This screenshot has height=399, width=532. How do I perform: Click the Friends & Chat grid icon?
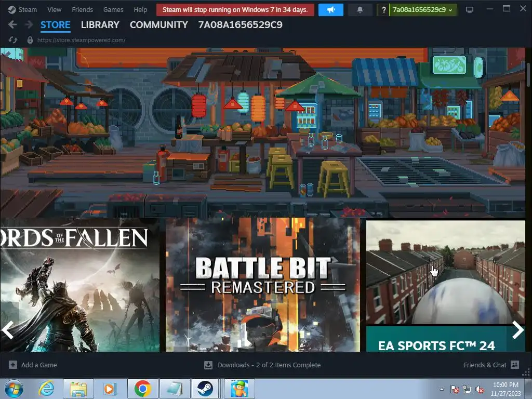[515, 365]
